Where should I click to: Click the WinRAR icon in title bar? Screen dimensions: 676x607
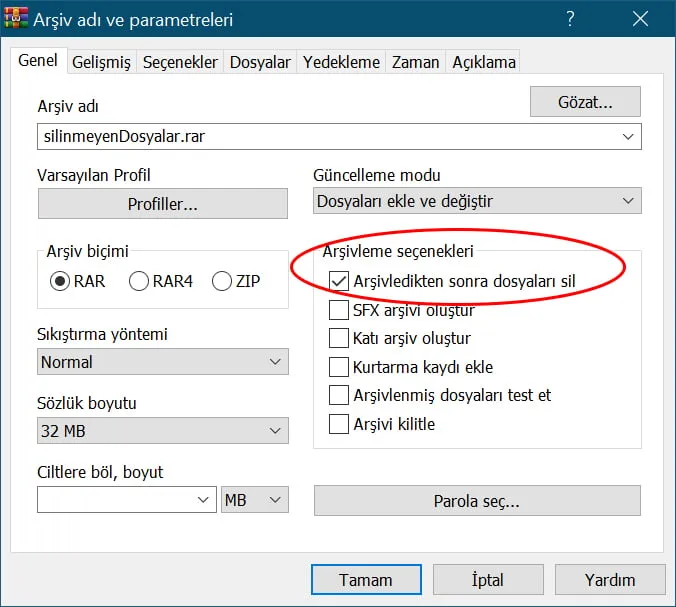(16, 19)
